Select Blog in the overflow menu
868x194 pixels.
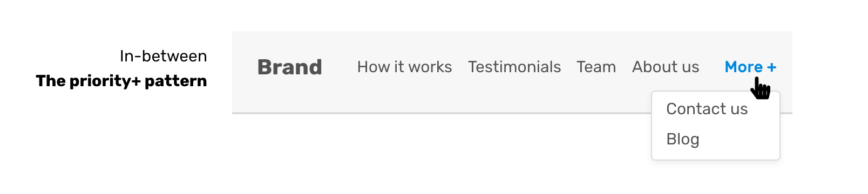pyautogui.click(x=683, y=139)
